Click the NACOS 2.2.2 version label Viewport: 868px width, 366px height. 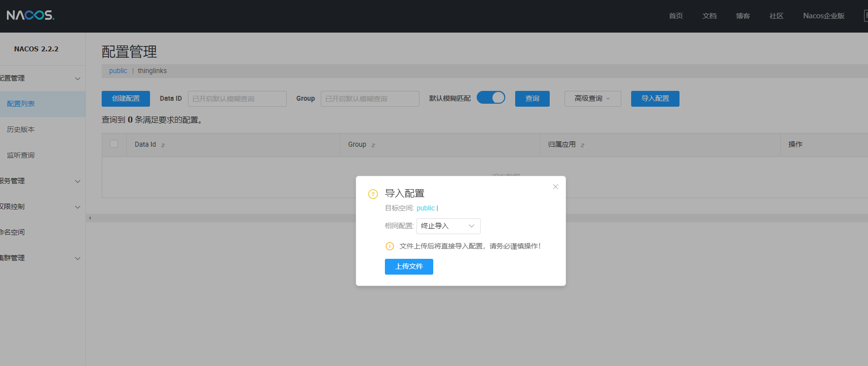point(36,49)
